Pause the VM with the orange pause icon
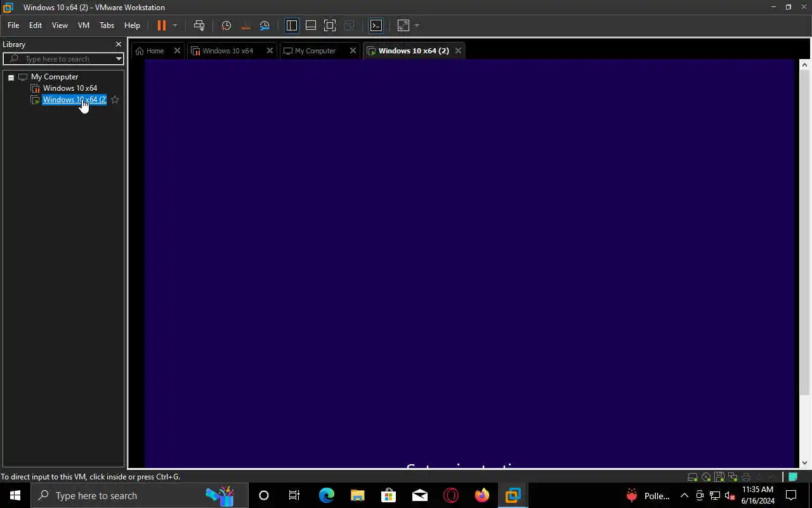 [x=162, y=25]
